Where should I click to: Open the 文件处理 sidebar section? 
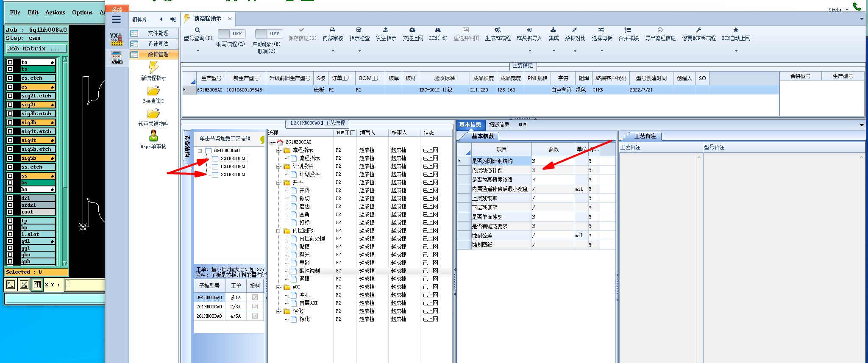pos(154,33)
